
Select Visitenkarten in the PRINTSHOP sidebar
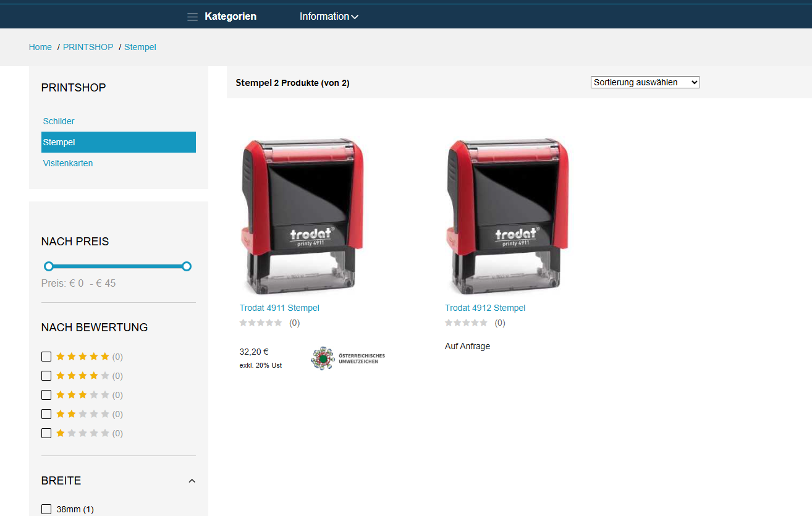[68, 163]
